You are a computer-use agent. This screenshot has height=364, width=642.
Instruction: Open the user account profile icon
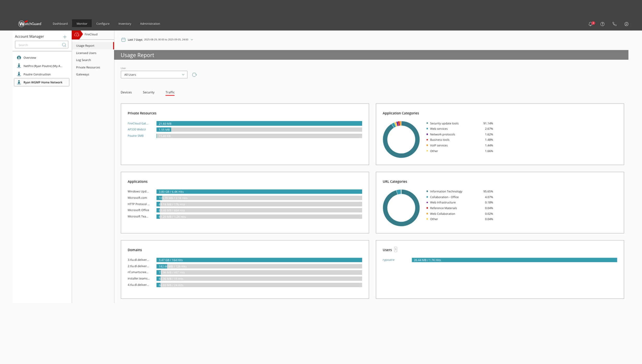coord(626,24)
